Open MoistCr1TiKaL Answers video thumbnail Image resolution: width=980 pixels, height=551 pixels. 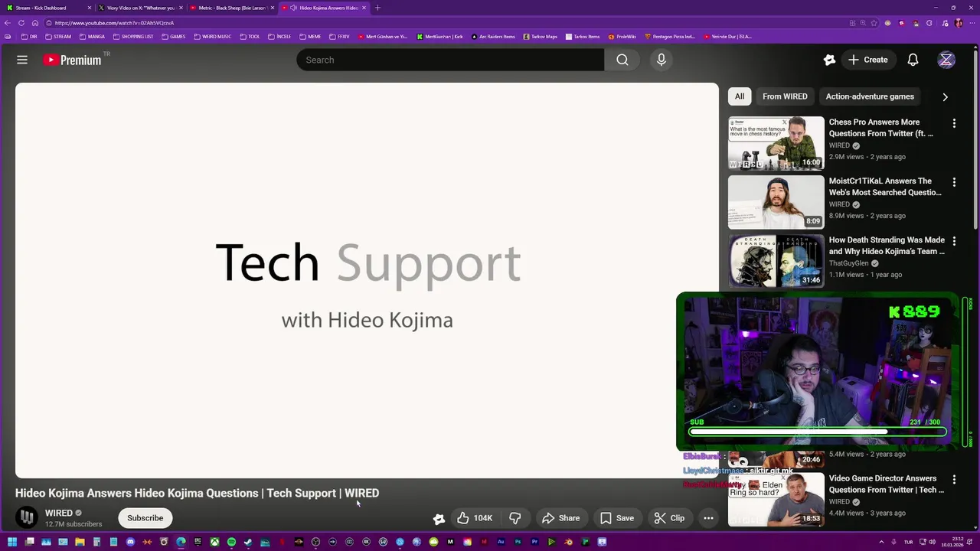(776, 202)
